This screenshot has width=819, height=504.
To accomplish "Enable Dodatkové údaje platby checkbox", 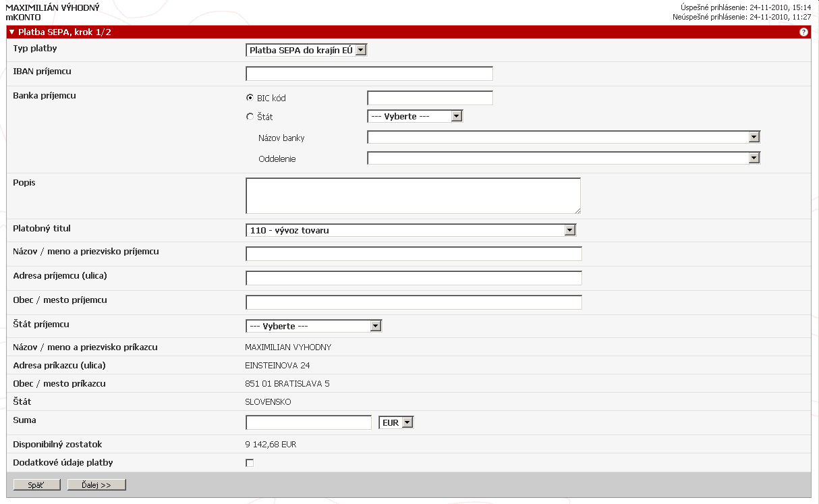I will (x=250, y=463).
